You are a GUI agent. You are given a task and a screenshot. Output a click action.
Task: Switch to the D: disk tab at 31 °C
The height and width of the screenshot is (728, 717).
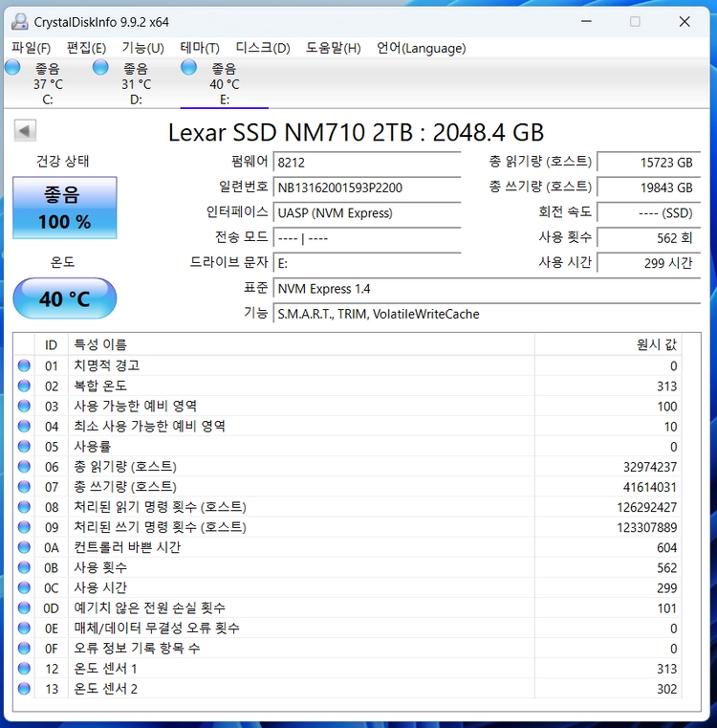pos(136,83)
